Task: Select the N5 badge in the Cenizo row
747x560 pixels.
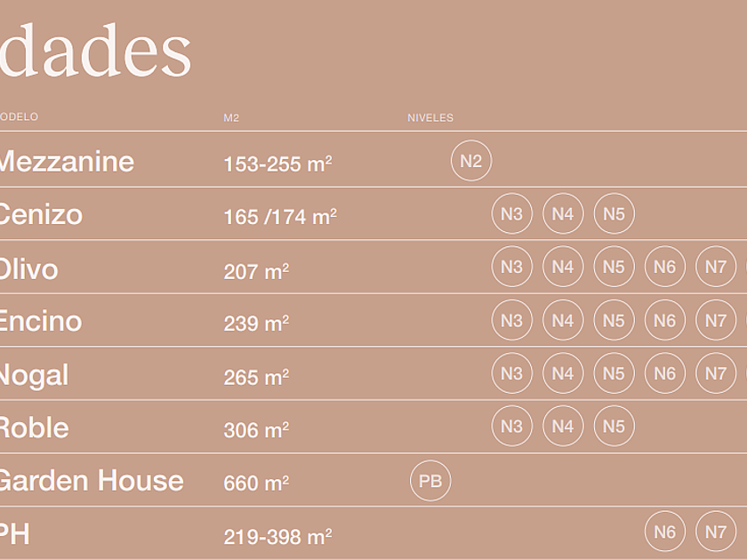Action: click(x=614, y=213)
